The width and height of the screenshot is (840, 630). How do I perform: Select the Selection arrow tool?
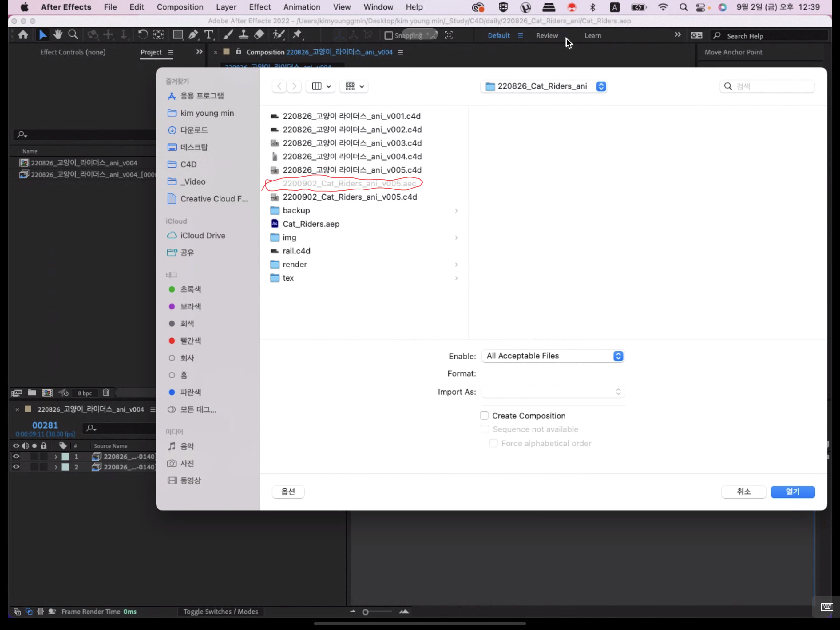[42, 35]
